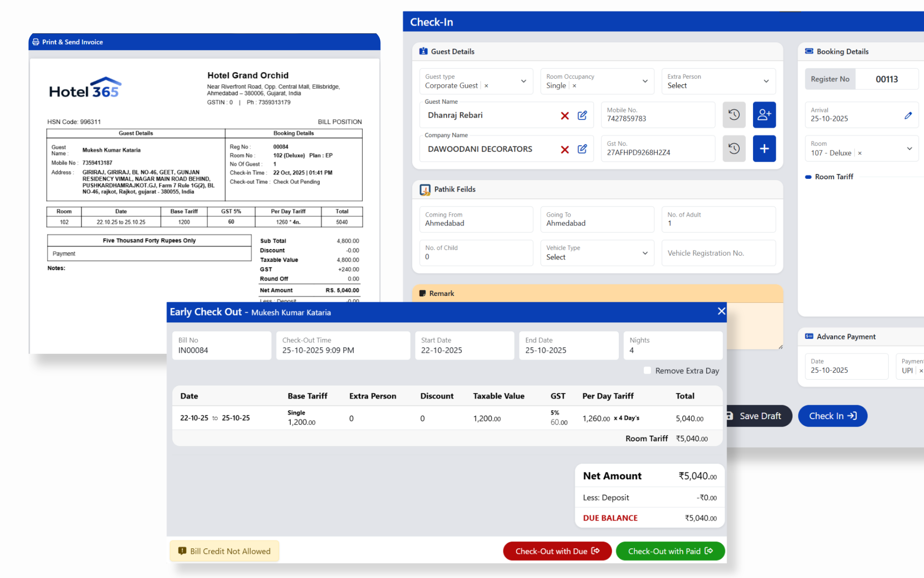This screenshot has height=578, width=924.
Task: Enable Remove Extra Day checkbox
Action: click(647, 371)
